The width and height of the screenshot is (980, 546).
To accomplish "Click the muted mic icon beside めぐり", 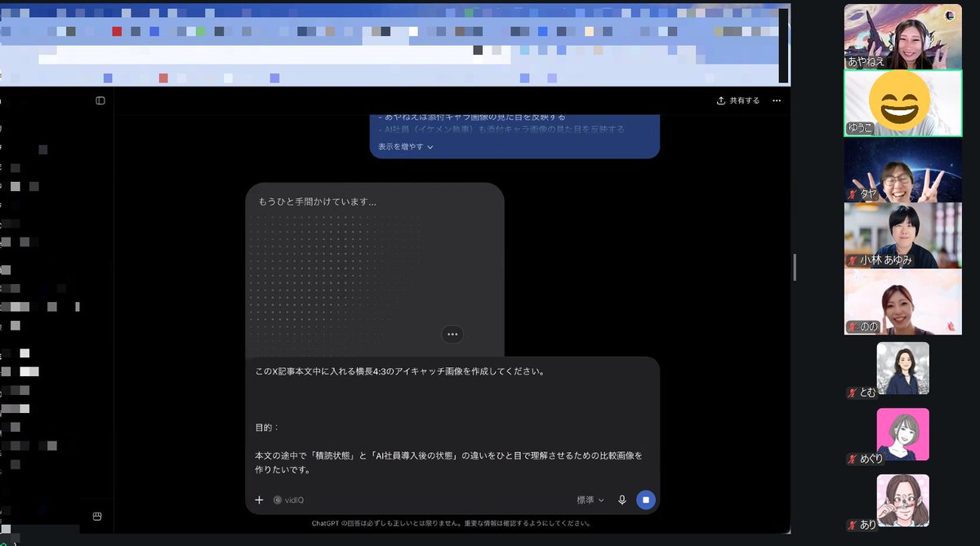I will [852, 459].
